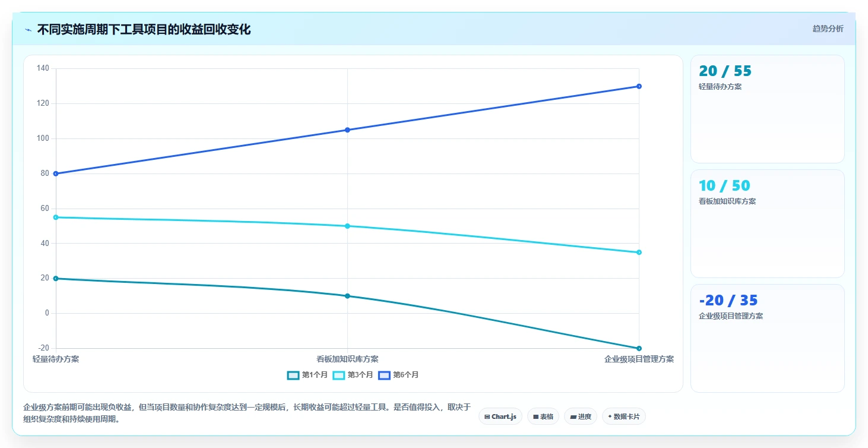The height and width of the screenshot is (448, 868).
Task: Click 第1个月 data point at 看板加知识库方案 (10)
Action: click(347, 296)
